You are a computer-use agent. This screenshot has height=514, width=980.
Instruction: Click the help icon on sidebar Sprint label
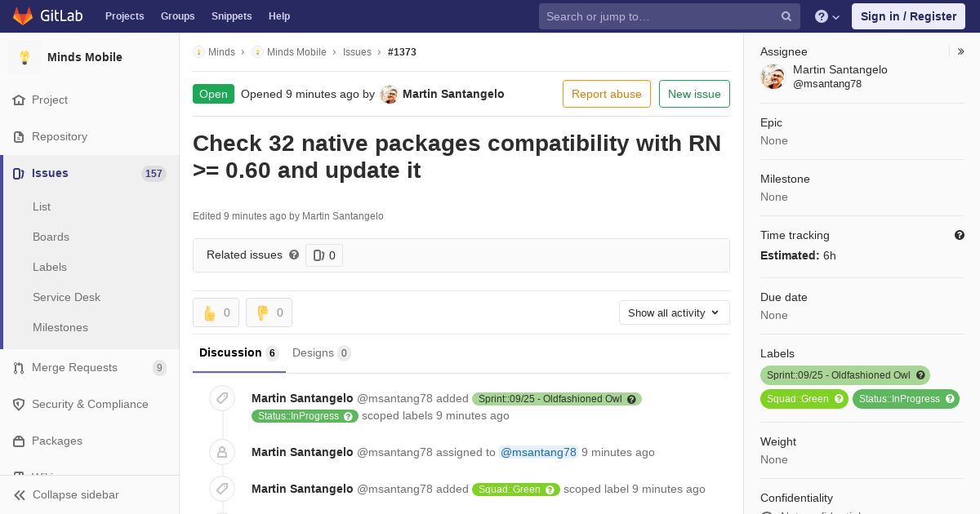pyautogui.click(x=920, y=375)
